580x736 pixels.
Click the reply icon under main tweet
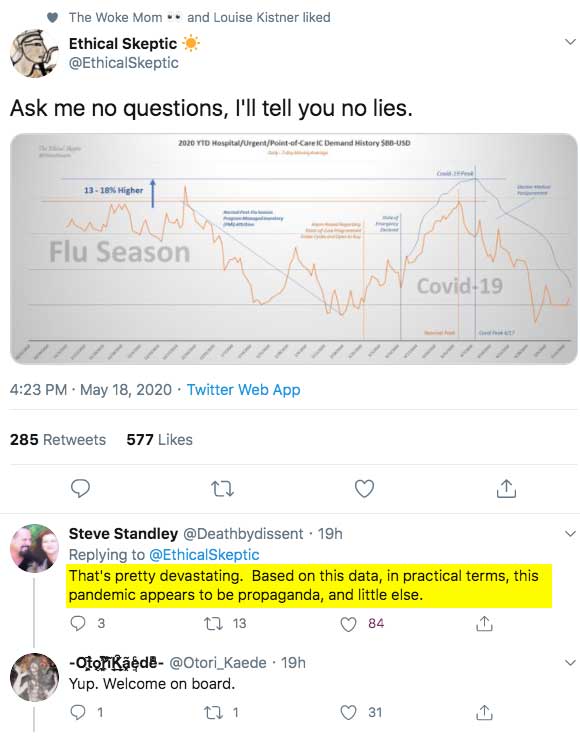[80, 489]
